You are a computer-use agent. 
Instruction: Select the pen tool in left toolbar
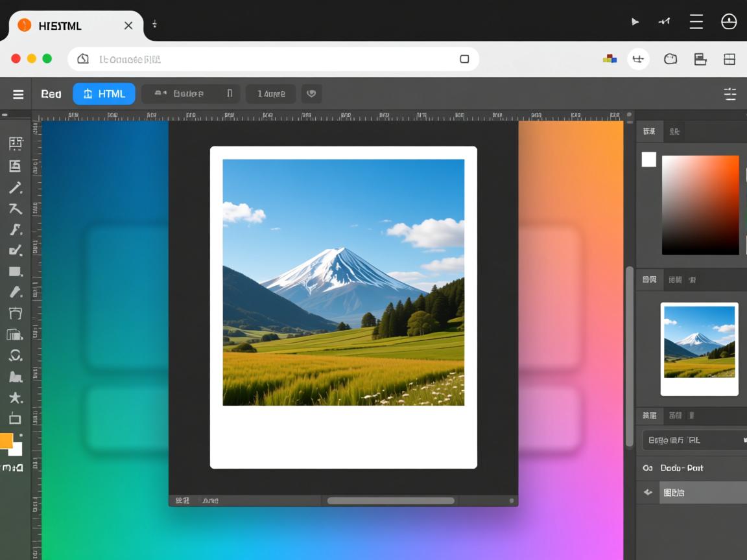tap(15, 188)
